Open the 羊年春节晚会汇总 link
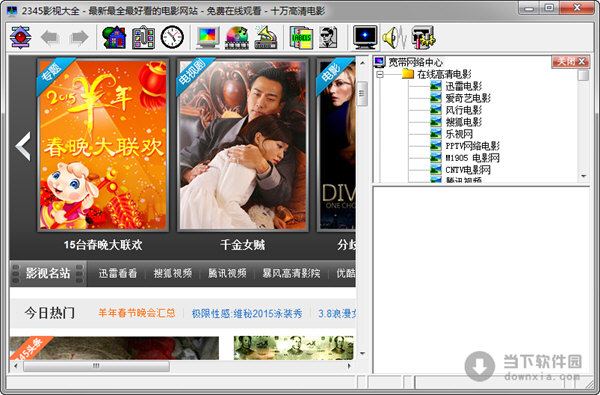 pyautogui.click(x=137, y=313)
